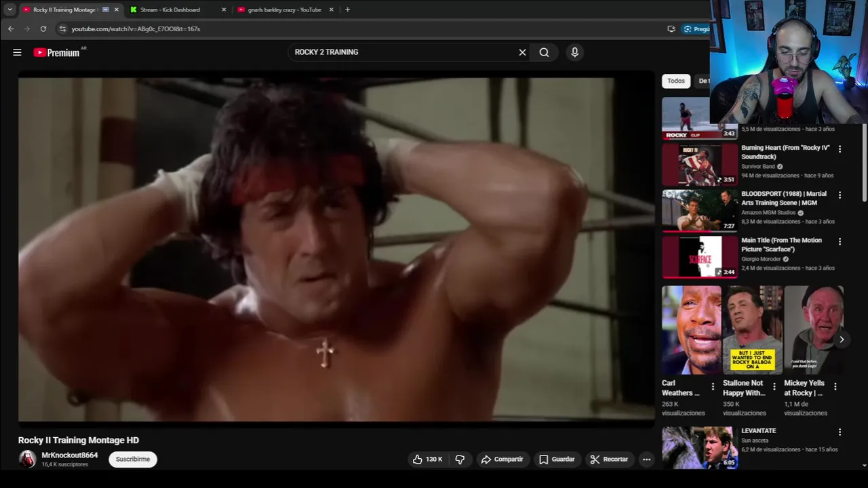Screen dimensions: 868x488
Task: Select the Todos filter chip
Action: click(x=676, y=81)
